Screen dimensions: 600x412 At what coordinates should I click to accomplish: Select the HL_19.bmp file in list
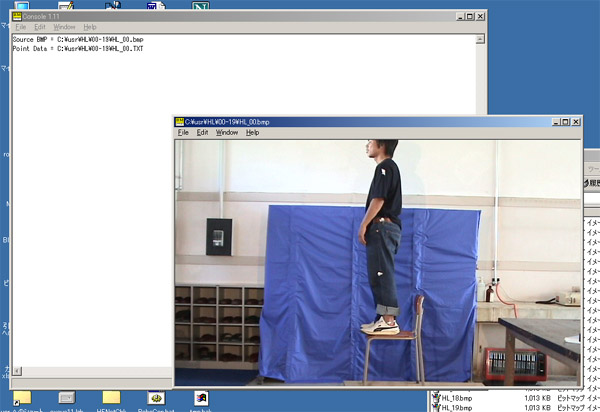460,407
